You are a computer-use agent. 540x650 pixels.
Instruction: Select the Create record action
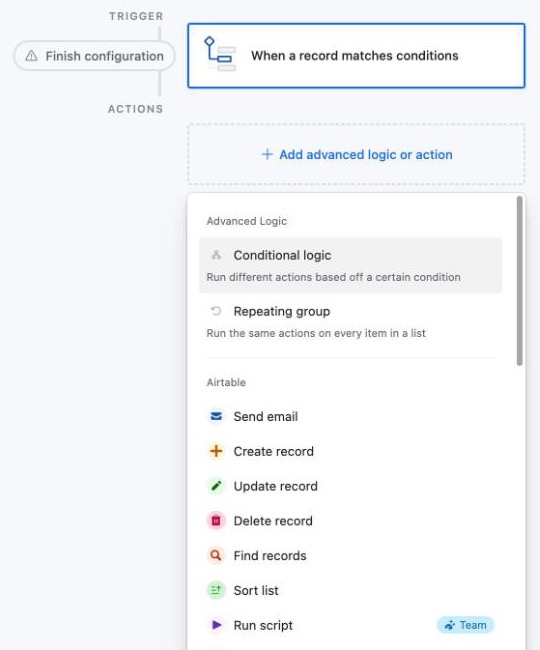point(351,451)
